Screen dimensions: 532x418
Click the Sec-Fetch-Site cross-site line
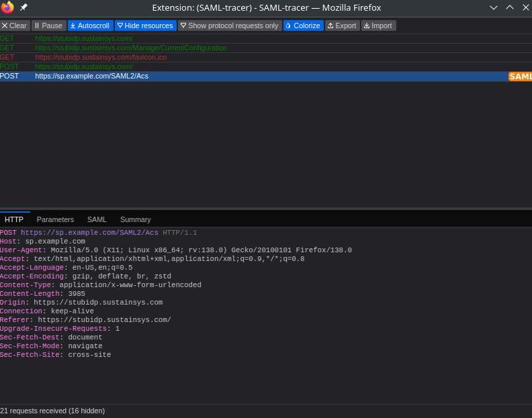56,355
